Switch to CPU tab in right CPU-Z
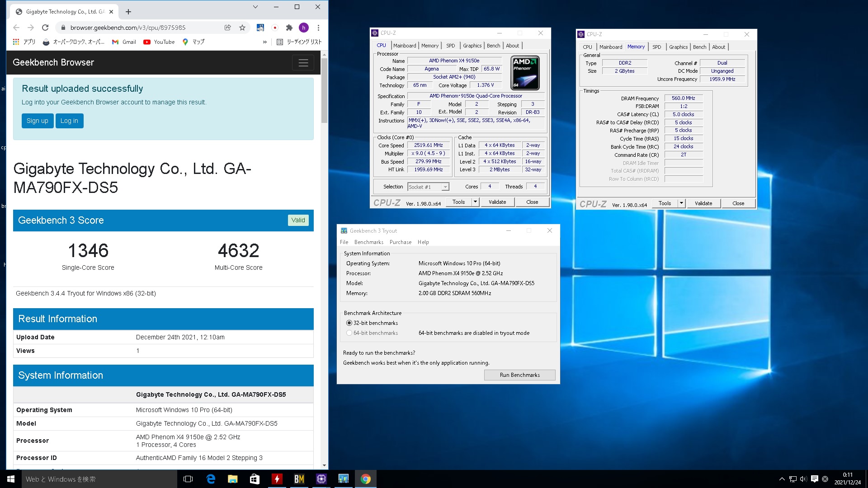868x488 pixels. point(587,47)
